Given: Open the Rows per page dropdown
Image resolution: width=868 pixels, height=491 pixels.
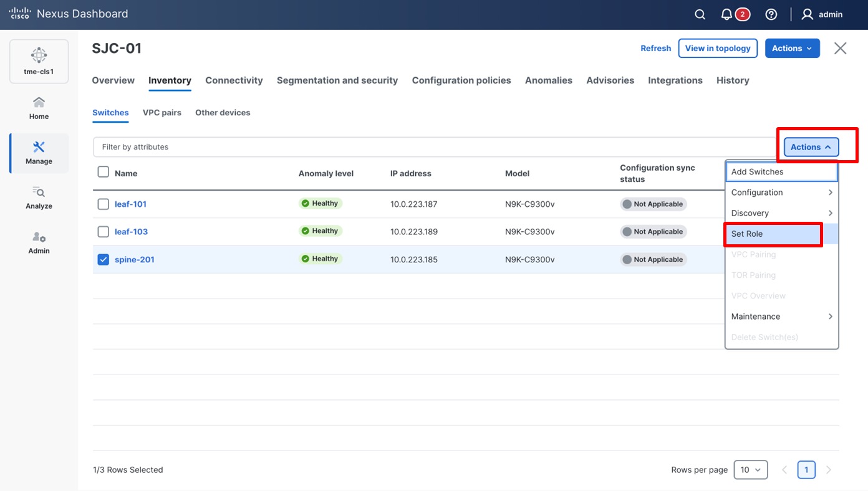Looking at the screenshot, I should [x=750, y=470].
